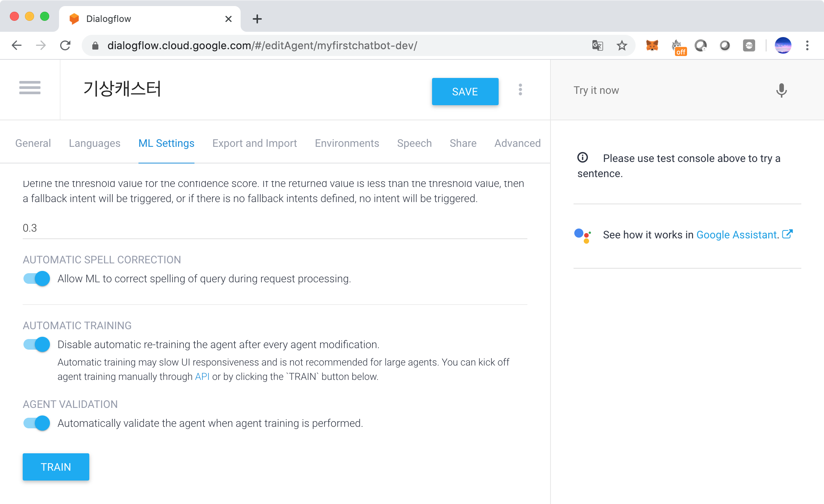
Task: Open the agent's three-dot options menu
Action: click(520, 90)
